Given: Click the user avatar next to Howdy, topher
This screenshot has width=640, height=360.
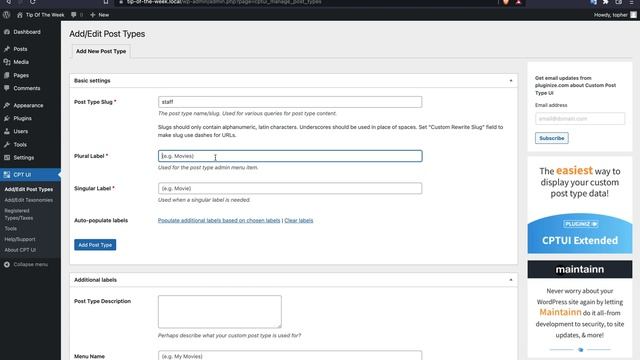Looking at the screenshot, I should pos(633,15).
